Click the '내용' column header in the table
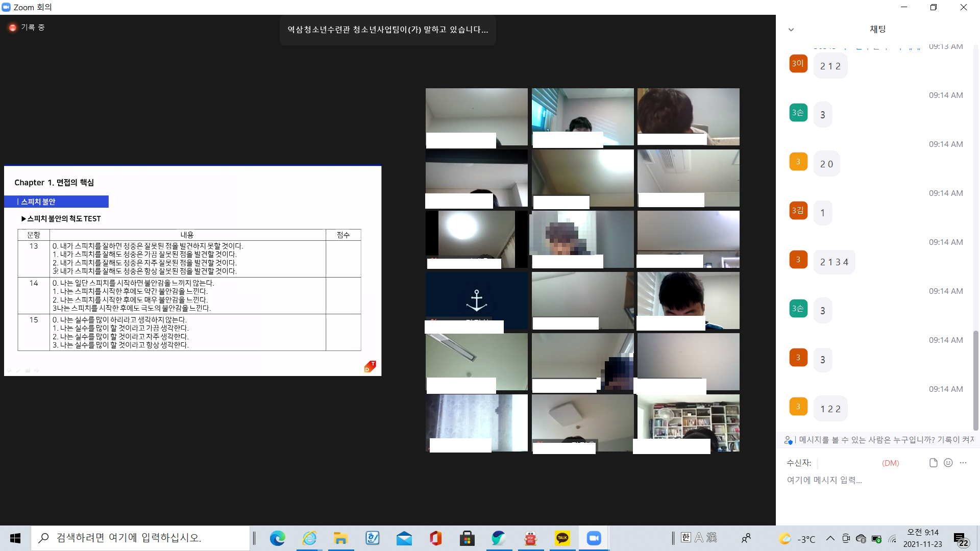Screen dimensions: 980x551 pos(187,235)
